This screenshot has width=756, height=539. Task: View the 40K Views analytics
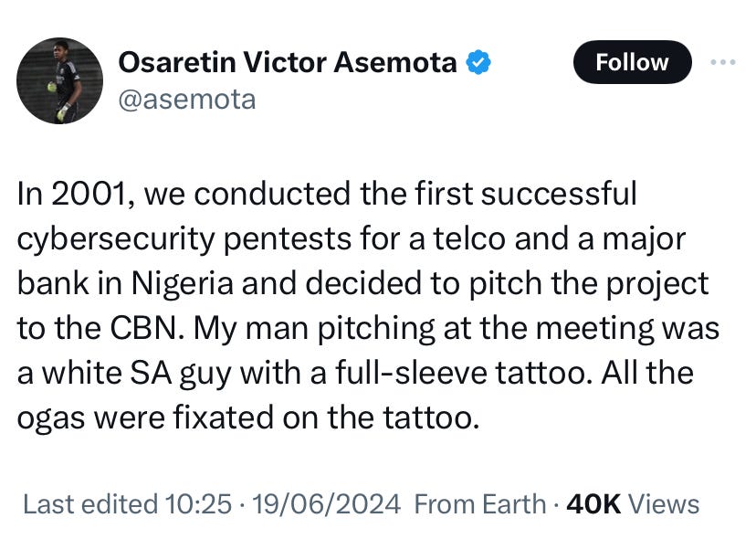[x=633, y=504]
